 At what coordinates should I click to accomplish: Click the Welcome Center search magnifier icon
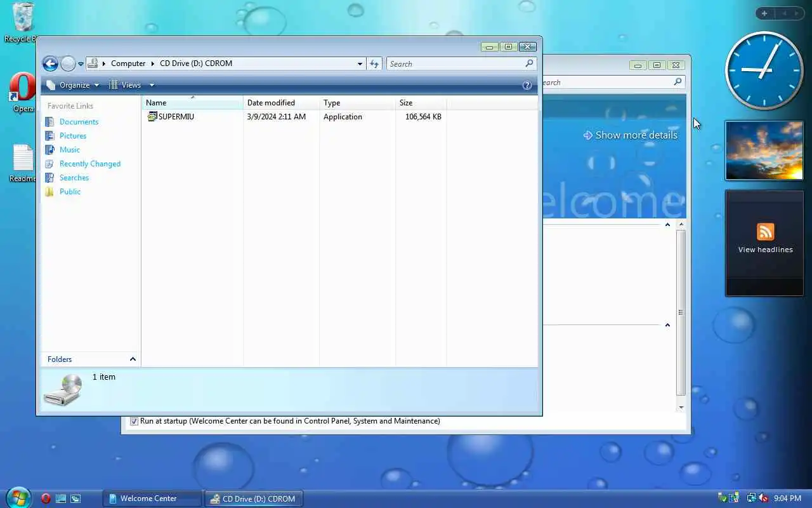(x=678, y=82)
